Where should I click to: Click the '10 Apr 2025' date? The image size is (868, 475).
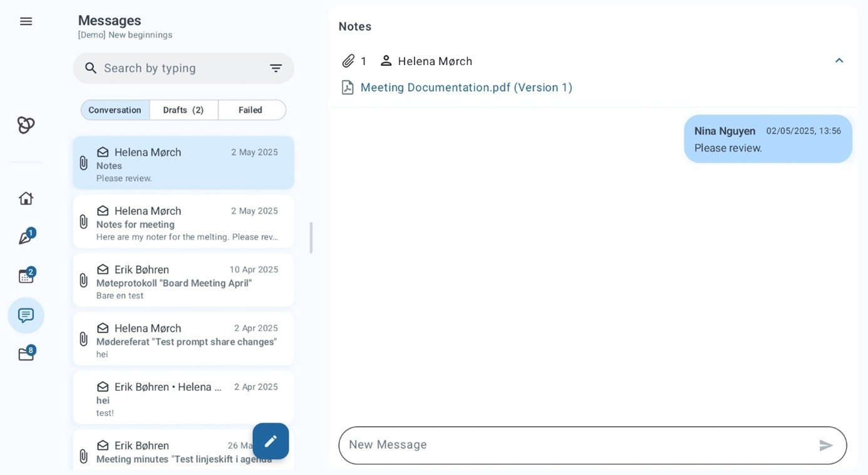[x=254, y=269]
